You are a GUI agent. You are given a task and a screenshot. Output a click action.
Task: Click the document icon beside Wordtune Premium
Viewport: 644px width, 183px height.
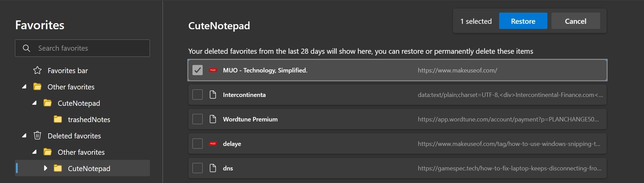[213, 119]
